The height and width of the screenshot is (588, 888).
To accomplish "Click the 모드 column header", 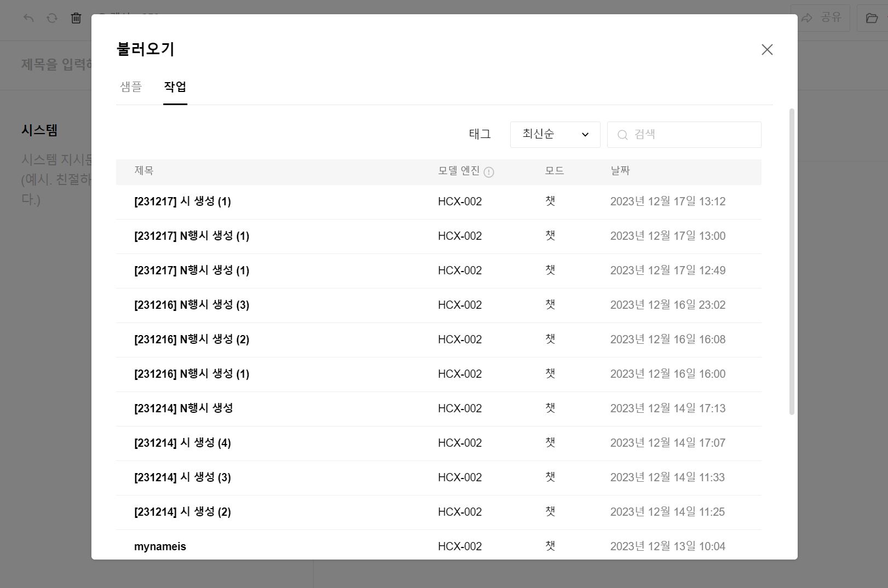I will click(555, 171).
